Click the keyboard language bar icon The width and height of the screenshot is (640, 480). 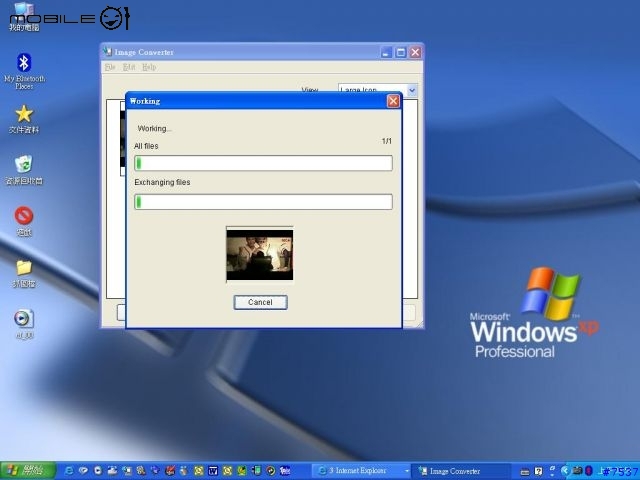(525, 472)
